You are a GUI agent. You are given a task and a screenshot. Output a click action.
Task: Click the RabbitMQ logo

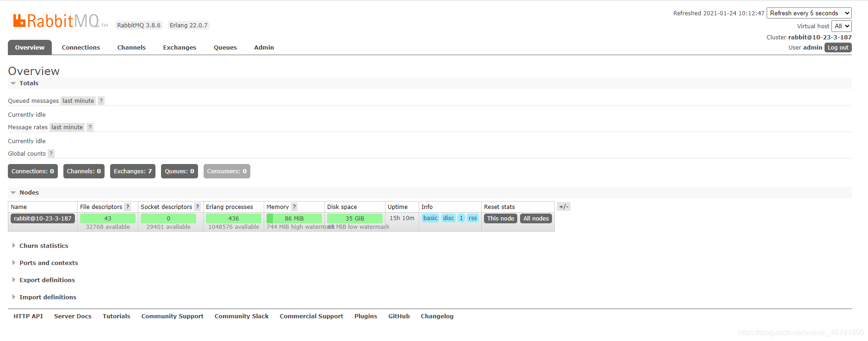[60, 21]
